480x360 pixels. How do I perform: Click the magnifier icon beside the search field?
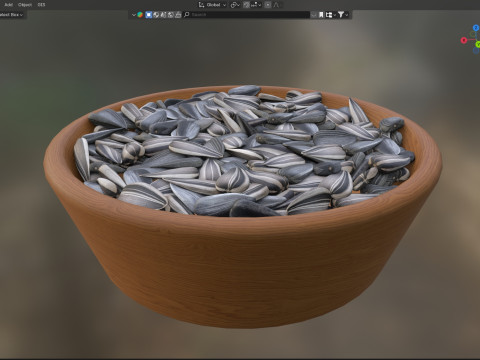pyautogui.click(x=187, y=15)
